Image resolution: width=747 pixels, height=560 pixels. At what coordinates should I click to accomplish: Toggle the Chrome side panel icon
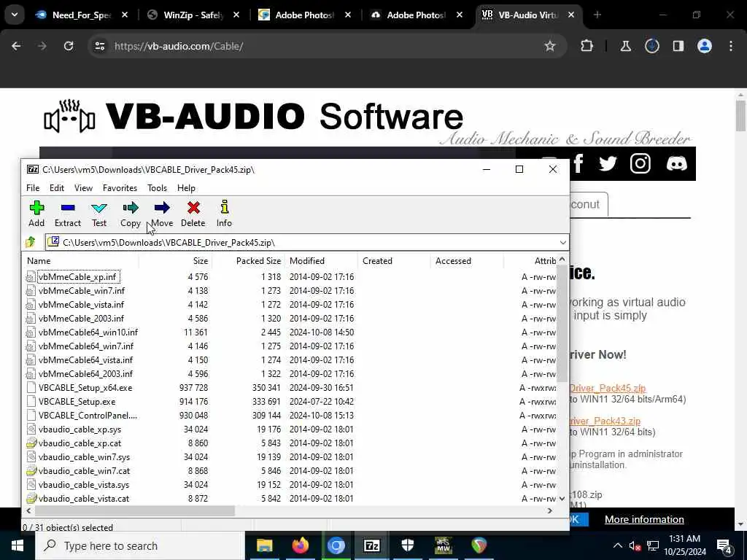click(x=678, y=46)
